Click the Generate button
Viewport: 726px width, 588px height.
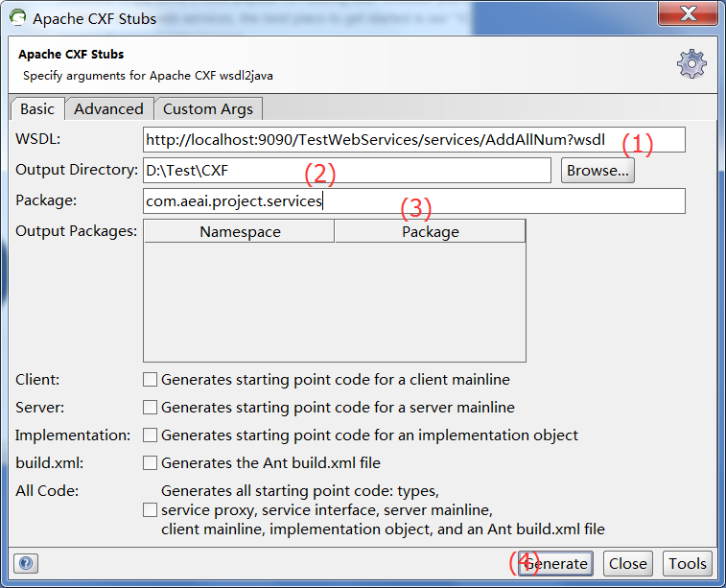click(x=555, y=563)
